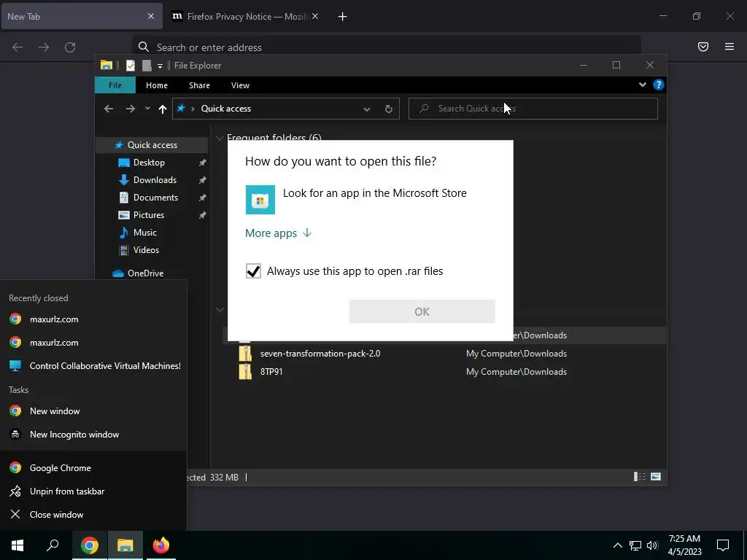747x560 pixels.
Task: Click the Chrome taskbar icon
Action: click(x=90, y=545)
